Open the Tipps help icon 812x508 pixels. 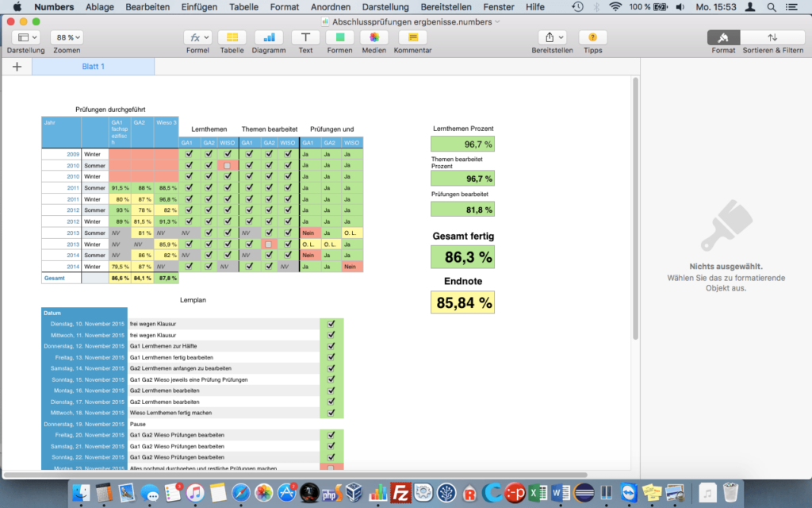click(593, 38)
